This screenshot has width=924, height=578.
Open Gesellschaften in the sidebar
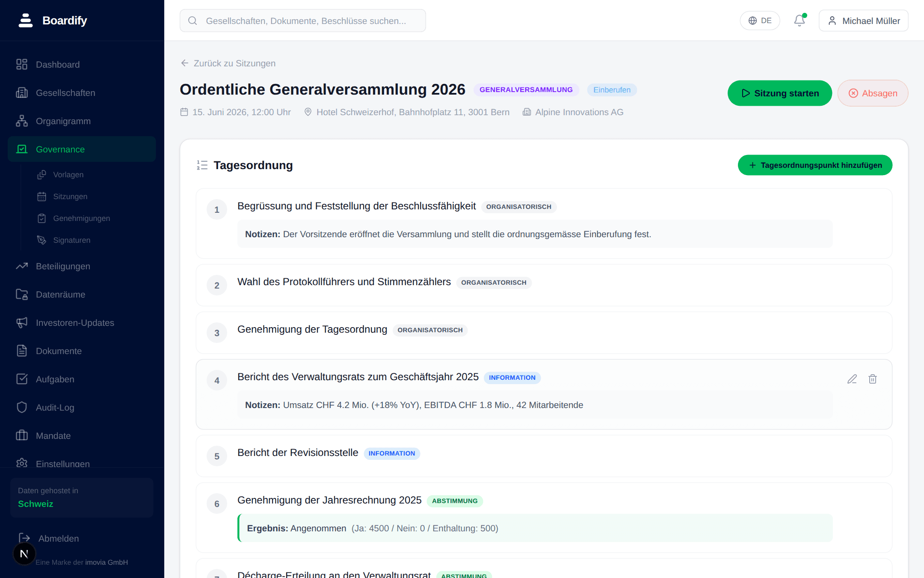[81, 93]
